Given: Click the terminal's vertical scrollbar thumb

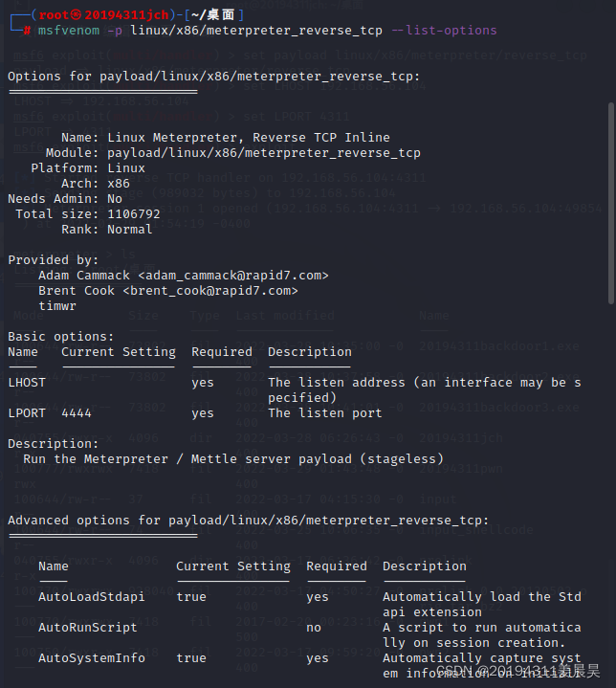Looking at the screenshot, I should pos(611,201).
